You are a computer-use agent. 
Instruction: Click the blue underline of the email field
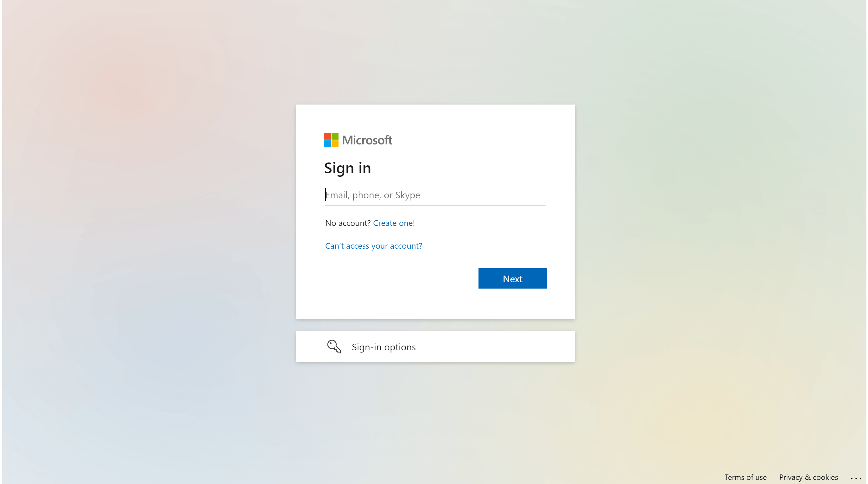435,205
